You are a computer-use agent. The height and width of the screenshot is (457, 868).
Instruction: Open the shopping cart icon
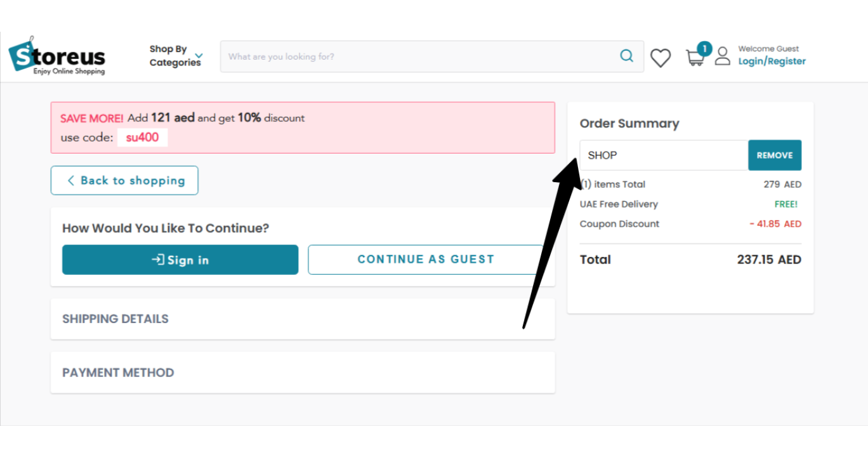click(695, 58)
